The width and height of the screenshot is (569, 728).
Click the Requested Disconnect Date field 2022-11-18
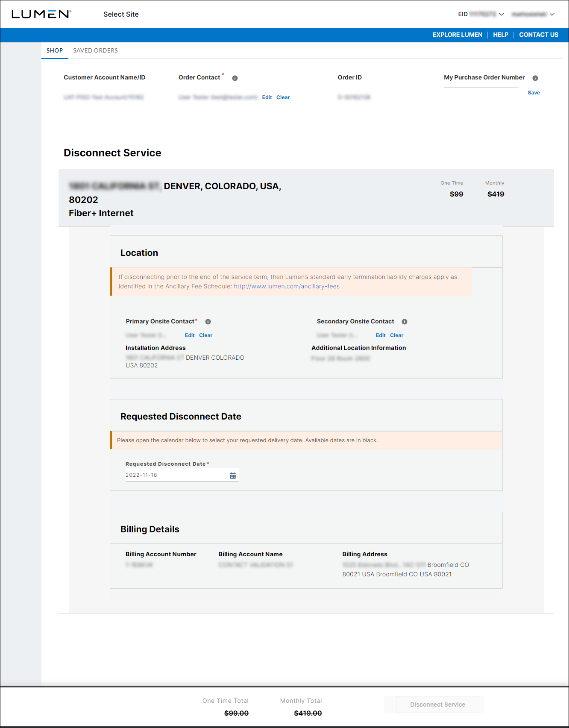[x=182, y=475]
